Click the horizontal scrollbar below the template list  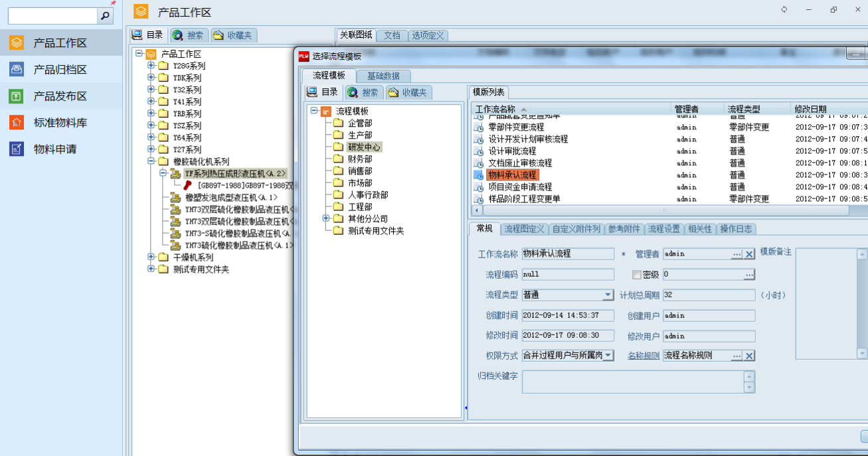tap(664, 209)
